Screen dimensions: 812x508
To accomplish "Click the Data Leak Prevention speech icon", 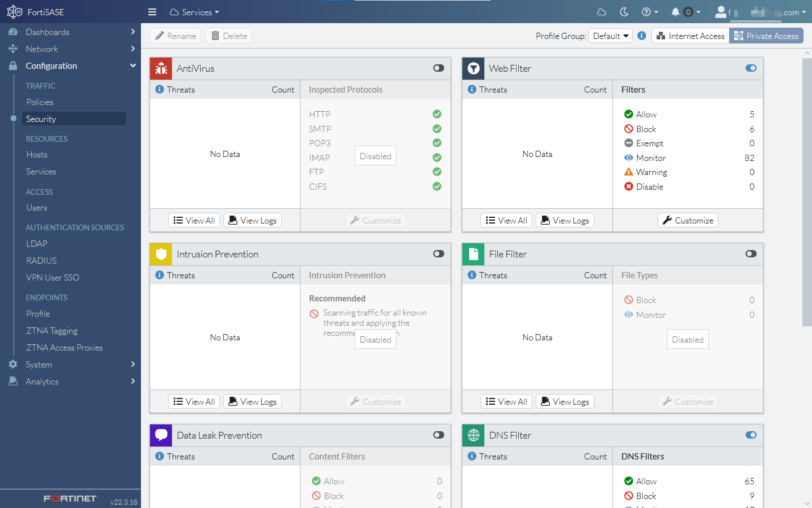I will [161, 435].
